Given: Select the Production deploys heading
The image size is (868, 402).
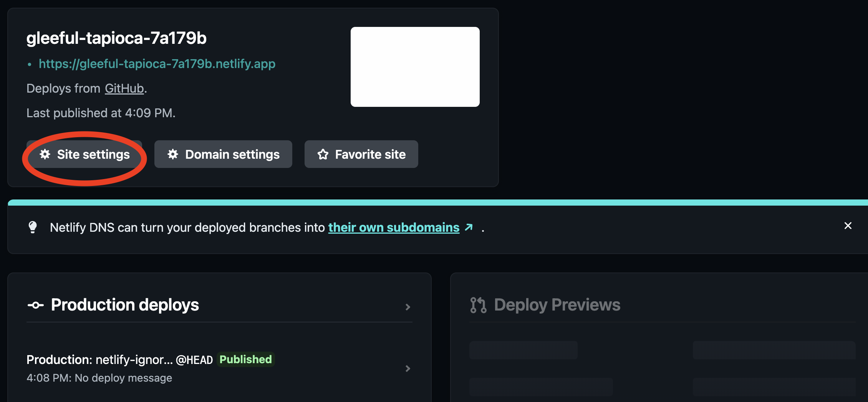Looking at the screenshot, I should click(x=125, y=305).
